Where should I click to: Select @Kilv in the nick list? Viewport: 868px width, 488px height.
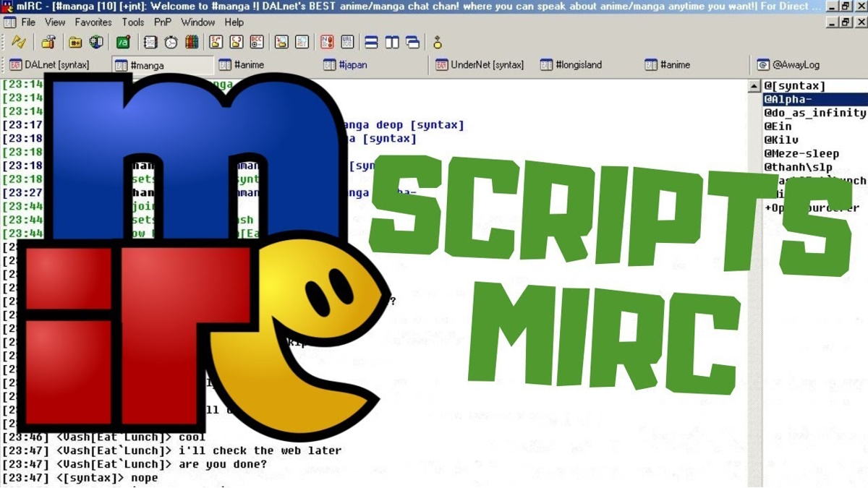click(781, 140)
